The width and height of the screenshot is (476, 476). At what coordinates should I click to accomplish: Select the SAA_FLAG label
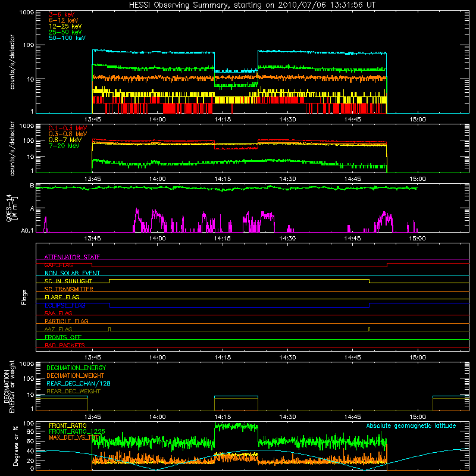coord(58,313)
